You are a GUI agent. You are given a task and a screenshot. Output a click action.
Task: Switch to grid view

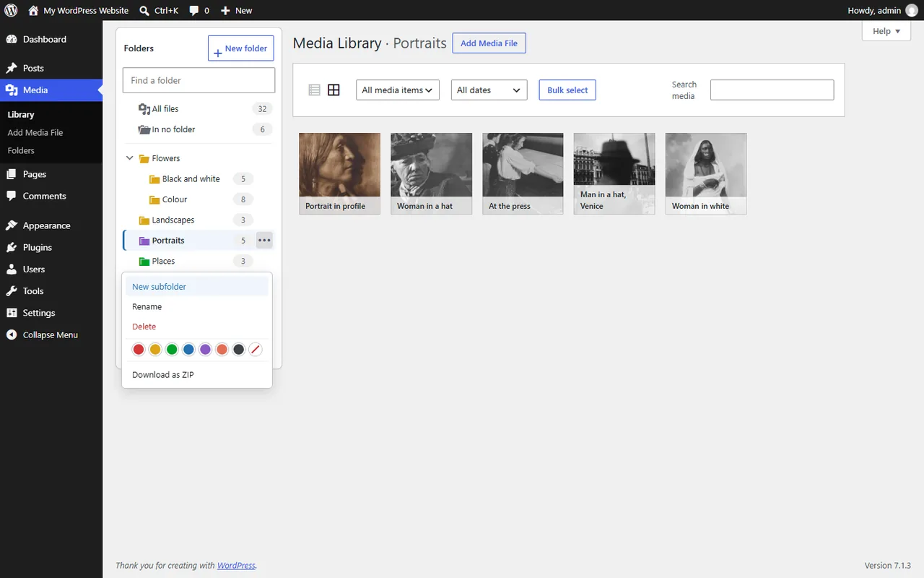tap(334, 90)
